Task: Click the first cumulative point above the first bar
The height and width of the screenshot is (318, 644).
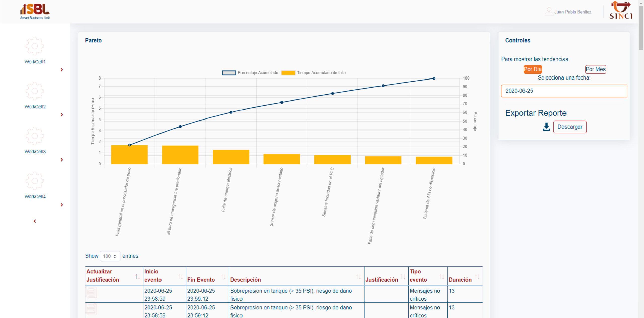Action: (x=130, y=145)
